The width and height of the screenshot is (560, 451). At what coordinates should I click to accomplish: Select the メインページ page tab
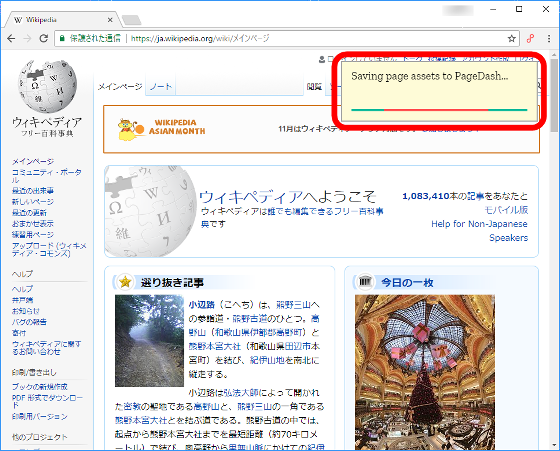point(120,86)
